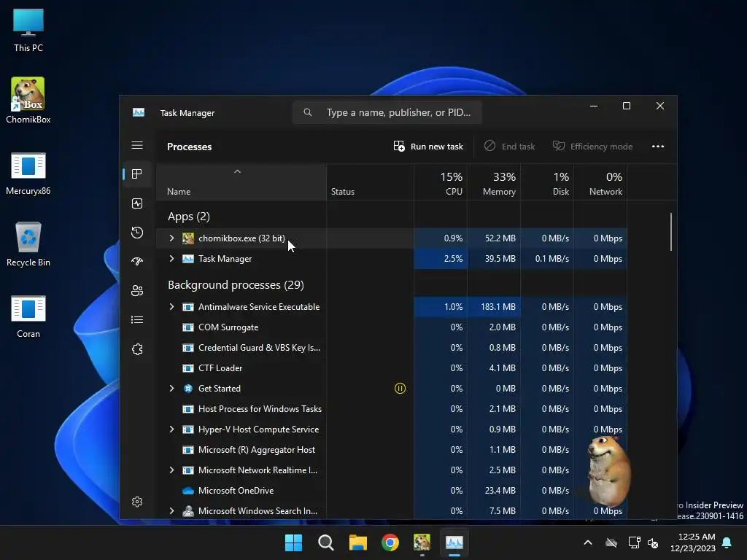Screen dimensions: 747x560
Task: Select the Mercuryx86 desktop icon
Action: coord(28,174)
